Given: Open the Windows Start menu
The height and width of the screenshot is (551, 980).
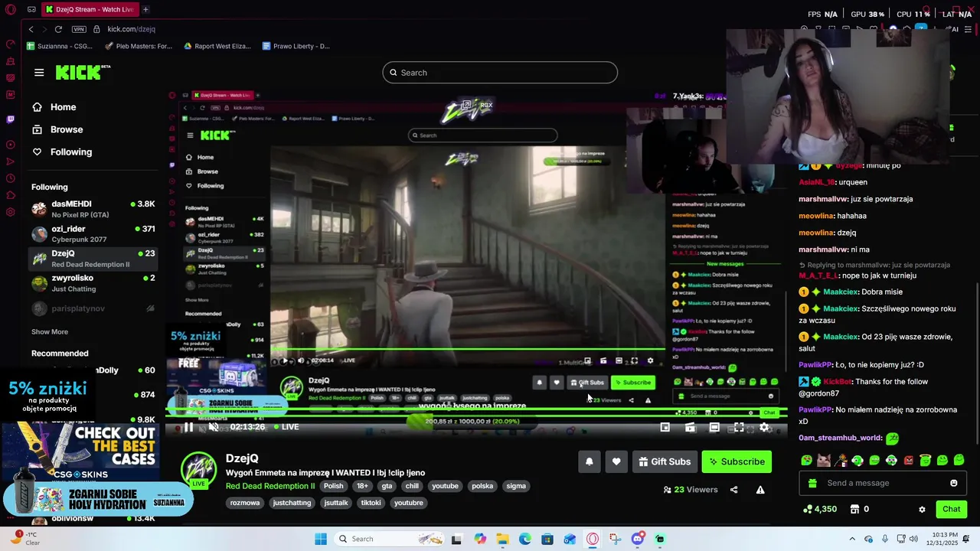Looking at the screenshot, I should pyautogui.click(x=321, y=539).
